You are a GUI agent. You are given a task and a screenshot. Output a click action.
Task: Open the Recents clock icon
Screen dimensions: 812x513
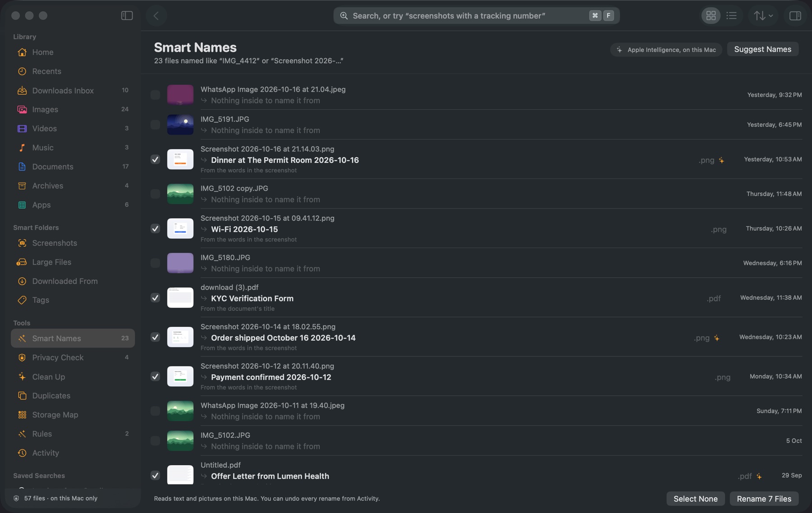(x=22, y=71)
